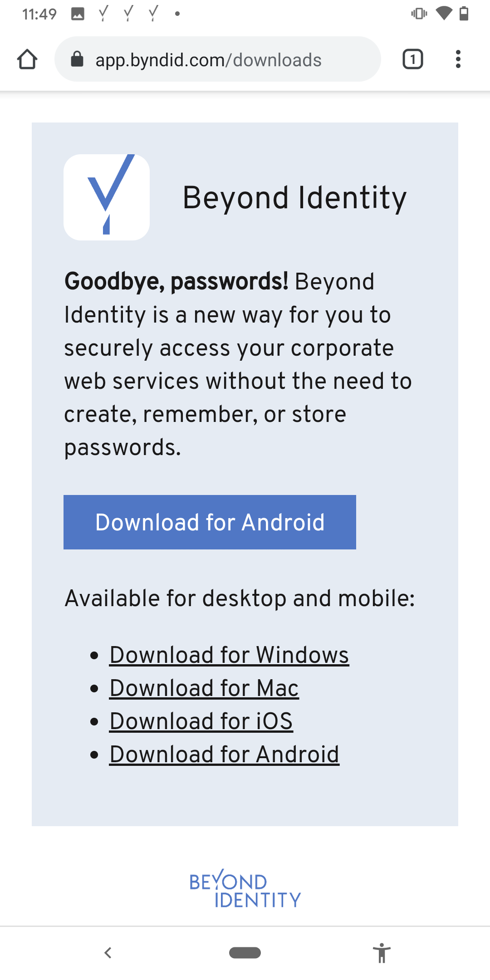Tap the accessibility shortcut icon in navigation bar

[382, 953]
